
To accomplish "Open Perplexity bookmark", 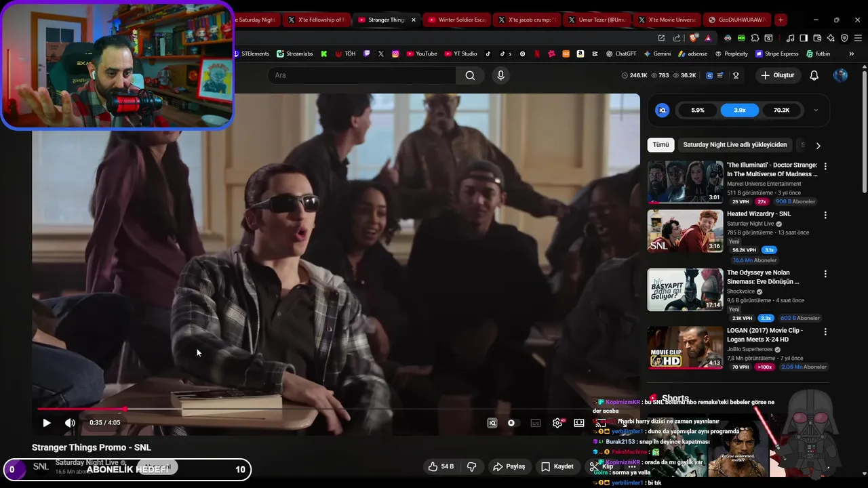I will point(731,54).
